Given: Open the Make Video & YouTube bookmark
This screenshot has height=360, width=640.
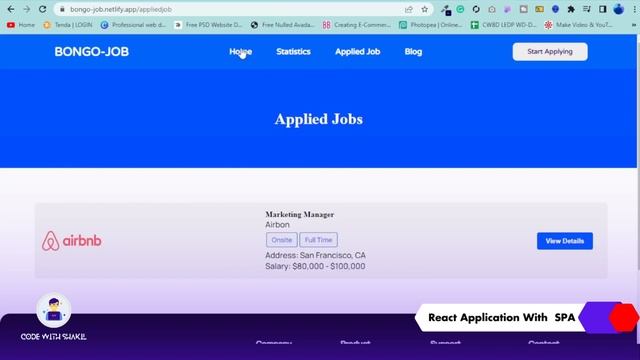Looking at the screenshot, I should (579, 25).
